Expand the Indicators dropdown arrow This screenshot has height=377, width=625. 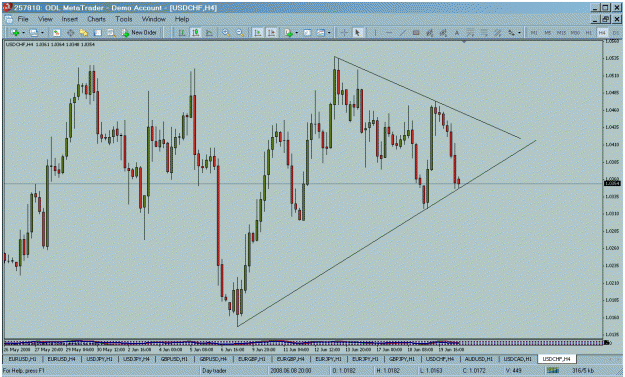(x=297, y=33)
